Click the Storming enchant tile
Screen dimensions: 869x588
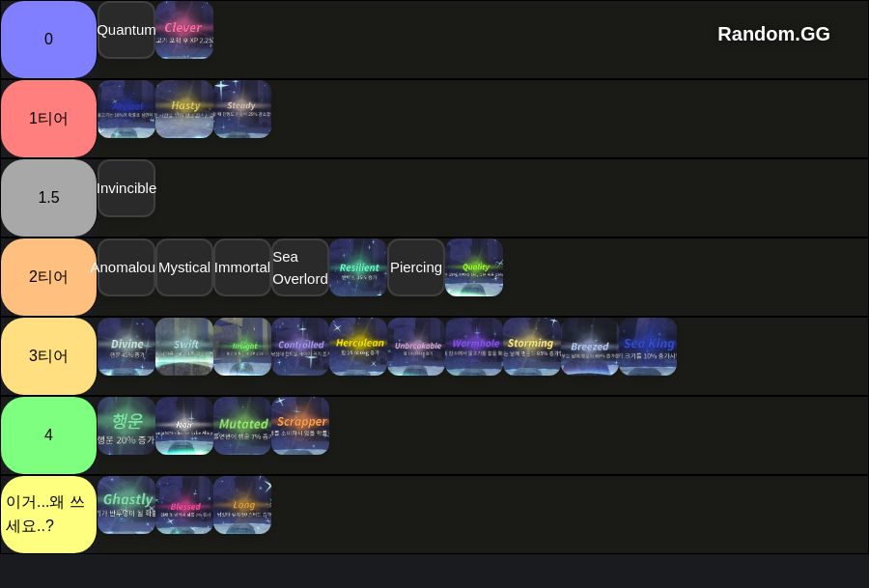(532, 347)
